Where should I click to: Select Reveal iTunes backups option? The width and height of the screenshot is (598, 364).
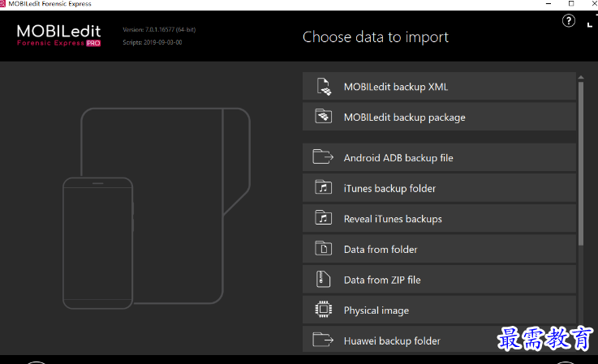[439, 218]
